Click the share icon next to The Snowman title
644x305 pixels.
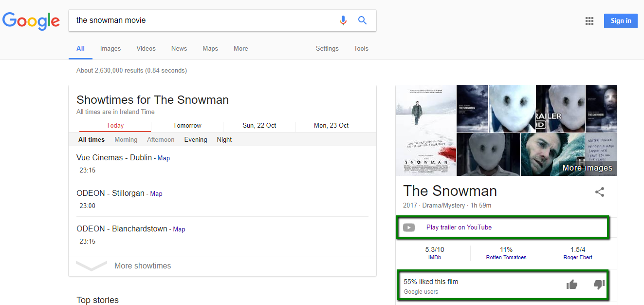[600, 192]
